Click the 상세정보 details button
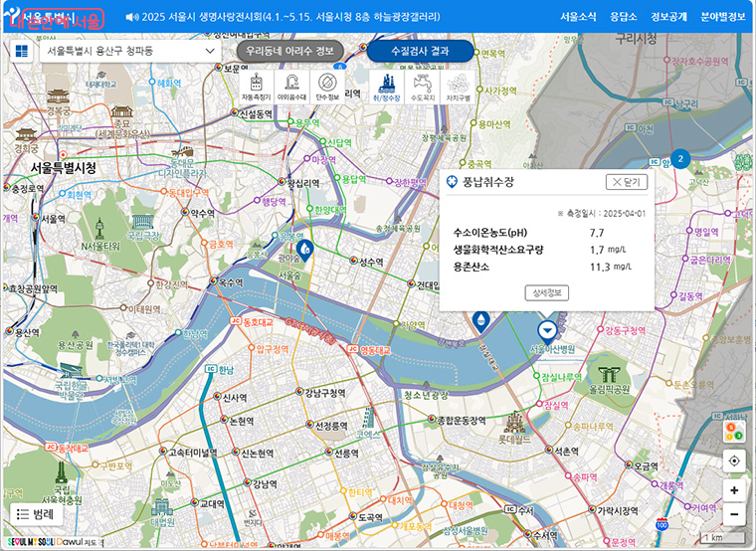The width and height of the screenshot is (756, 551). pyautogui.click(x=546, y=292)
